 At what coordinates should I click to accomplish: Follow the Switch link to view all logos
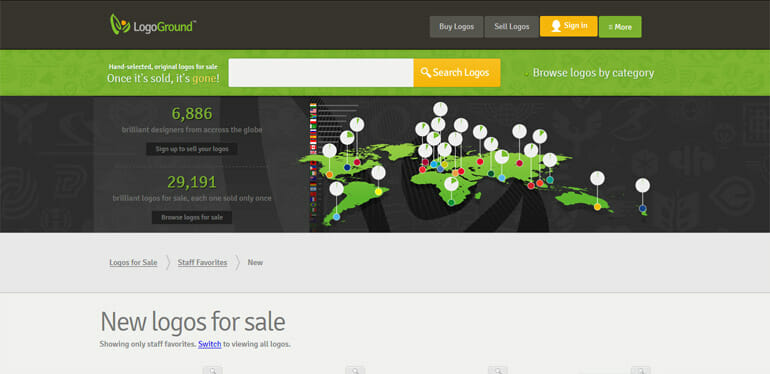coord(210,344)
